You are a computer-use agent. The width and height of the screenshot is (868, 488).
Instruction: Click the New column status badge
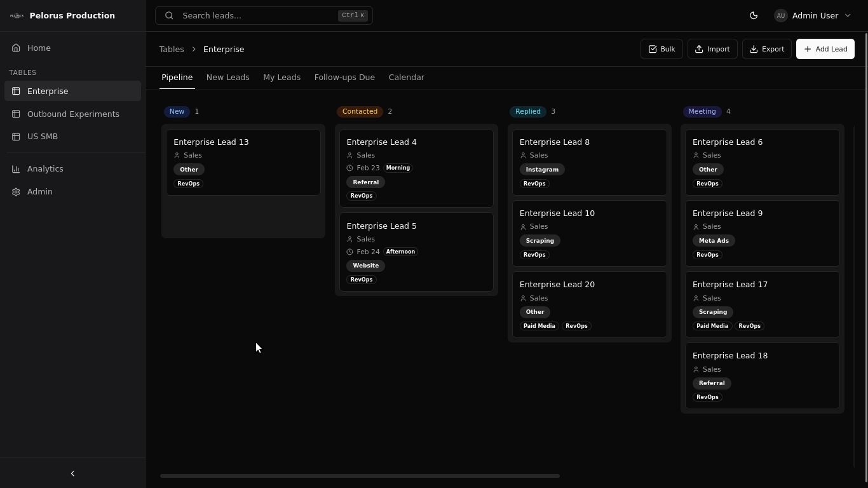click(177, 111)
